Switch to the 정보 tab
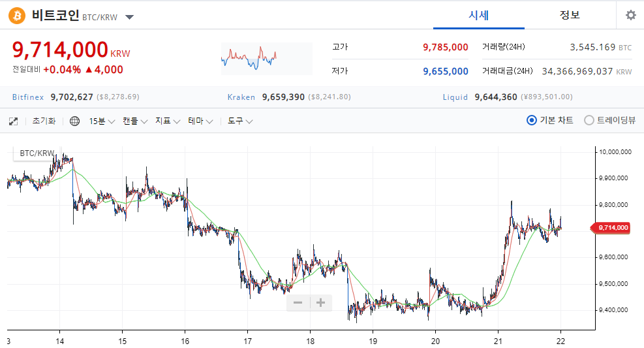The height and width of the screenshot is (348, 644). 570,15
